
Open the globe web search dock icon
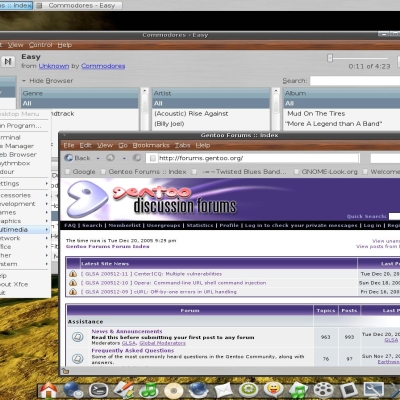tap(73, 390)
